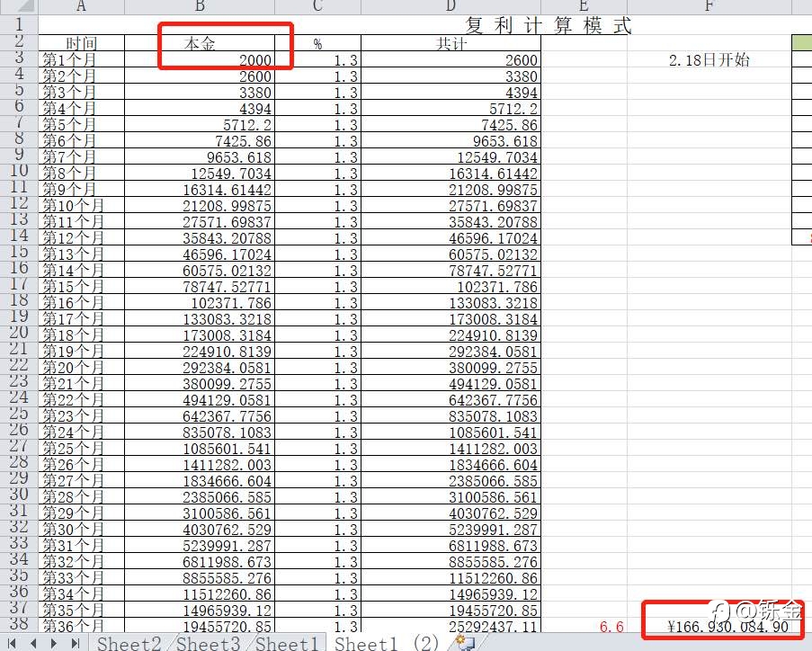This screenshot has height=651, width=812.
Task: Click the % header cell
Action: pos(317,43)
